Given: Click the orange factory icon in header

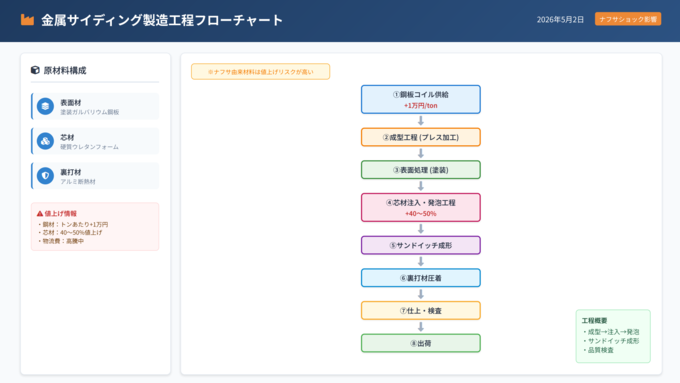Looking at the screenshot, I should (x=27, y=20).
